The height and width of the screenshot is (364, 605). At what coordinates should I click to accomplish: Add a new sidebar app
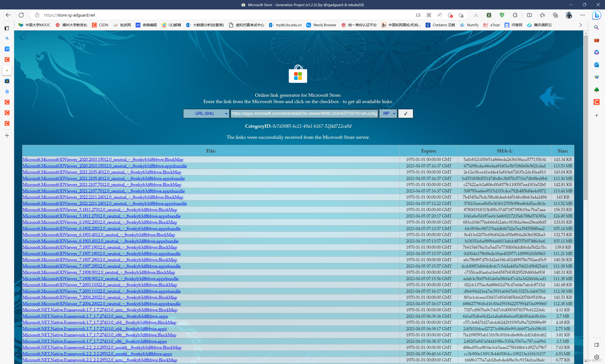pos(596,115)
